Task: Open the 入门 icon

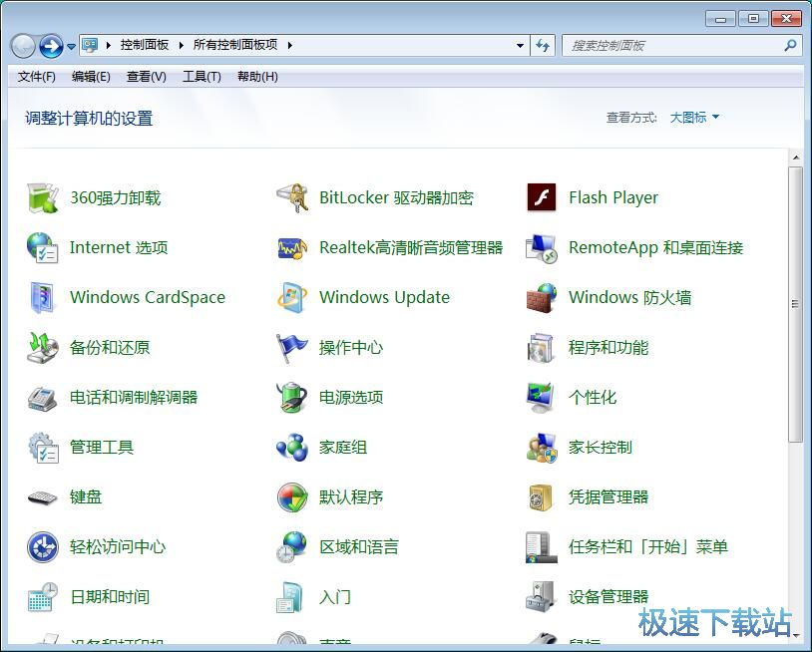Action: pyautogui.click(x=290, y=597)
